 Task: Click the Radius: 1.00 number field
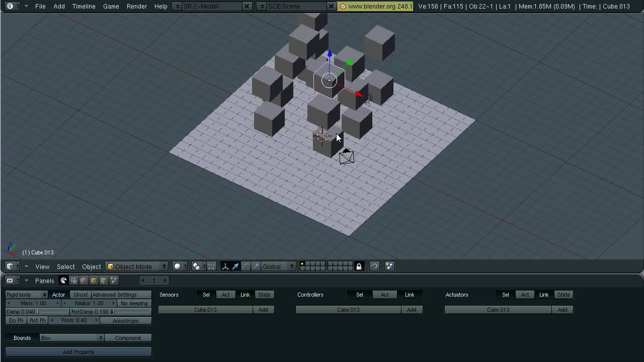click(89, 303)
